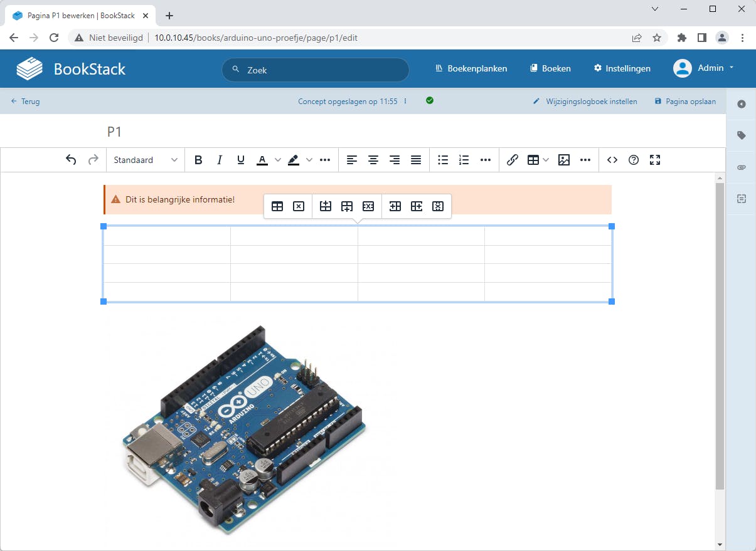Open Instellingen in header
The image size is (756, 551).
622,68
